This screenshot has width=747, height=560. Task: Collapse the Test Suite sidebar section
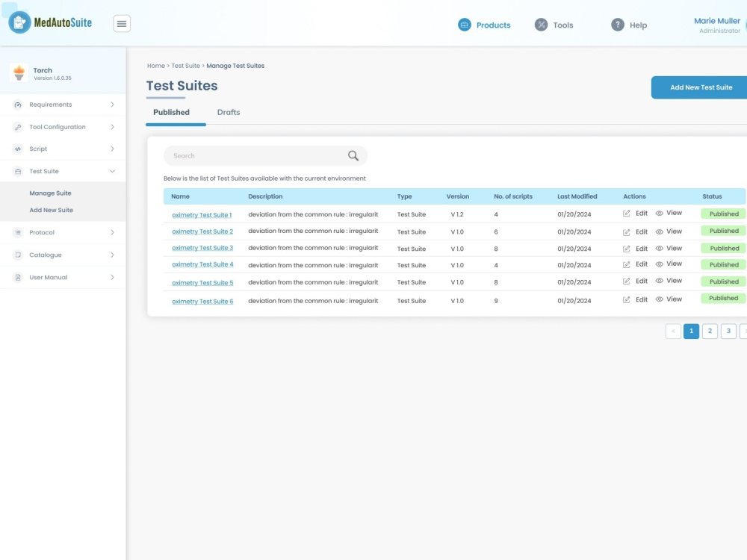63,171
